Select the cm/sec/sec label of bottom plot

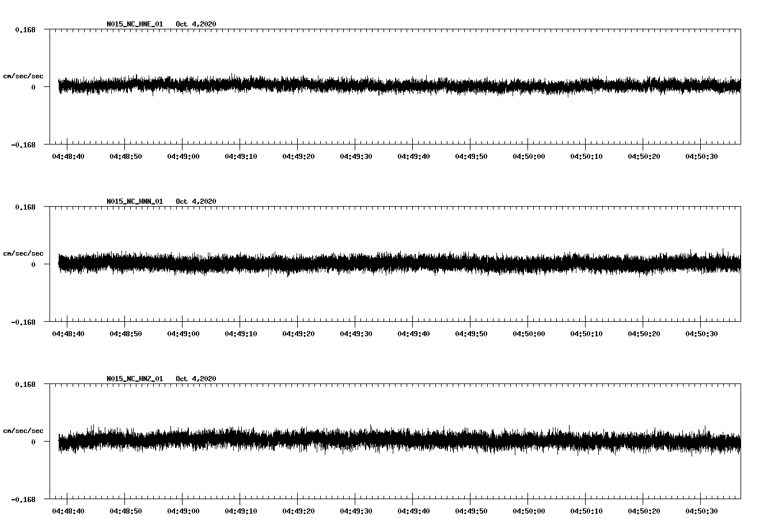tap(23, 430)
